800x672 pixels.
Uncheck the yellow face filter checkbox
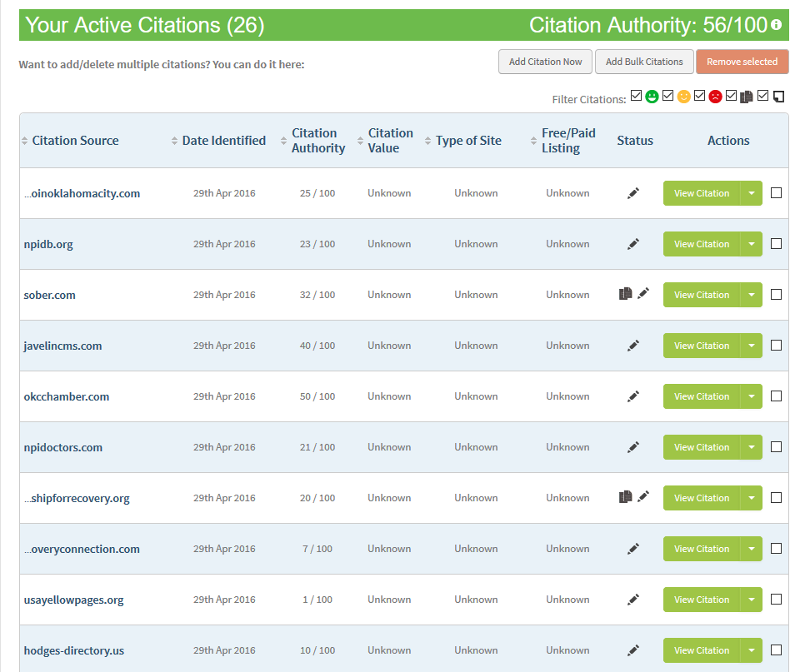[x=667, y=95]
